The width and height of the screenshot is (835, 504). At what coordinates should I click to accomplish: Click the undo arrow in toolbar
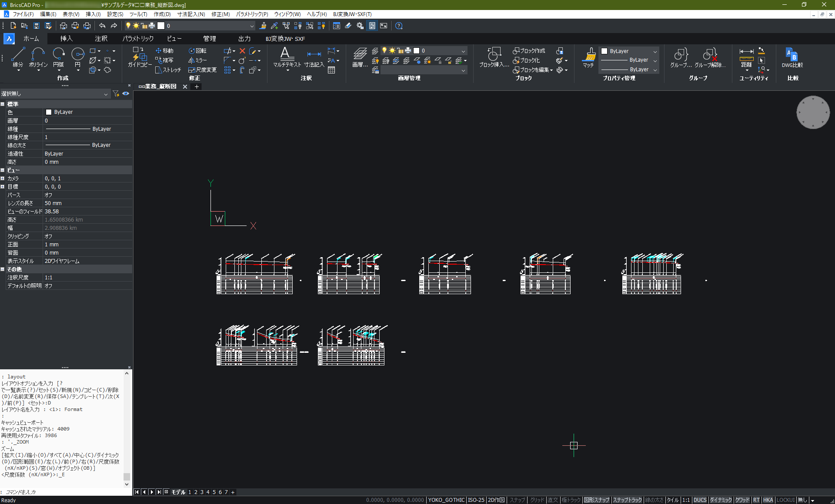coord(102,26)
